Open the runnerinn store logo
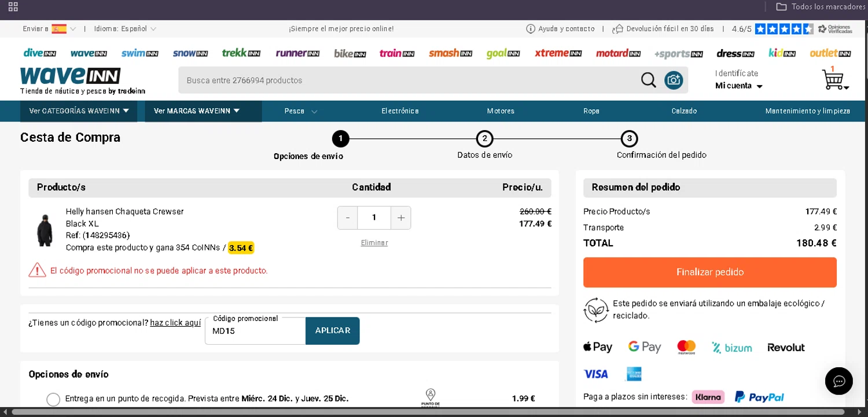 click(297, 53)
